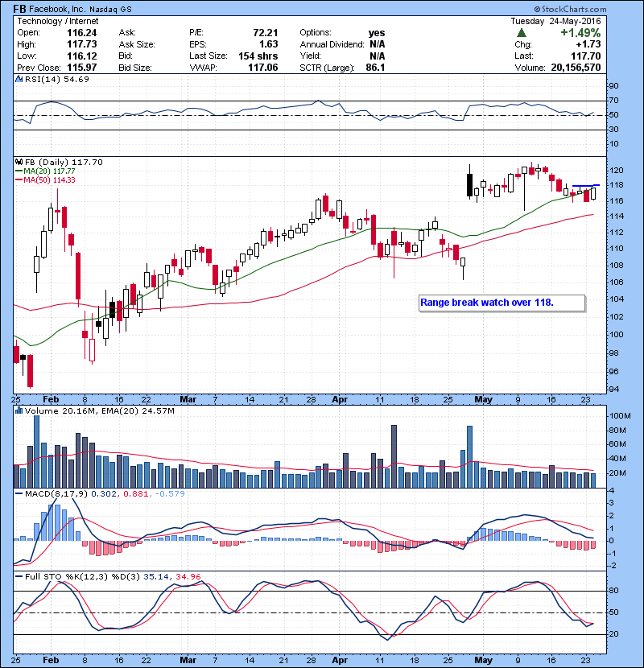The height and width of the screenshot is (668, 644).
Task: Click the date 'Tuesday 24-May-2016'
Action: pyautogui.click(x=555, y=21)
